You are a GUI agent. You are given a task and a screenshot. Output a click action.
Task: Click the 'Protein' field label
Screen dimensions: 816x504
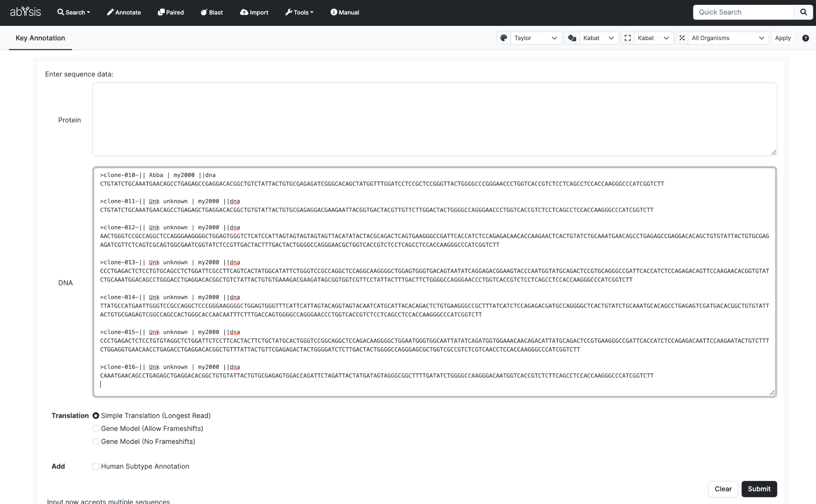pos(69,120)
